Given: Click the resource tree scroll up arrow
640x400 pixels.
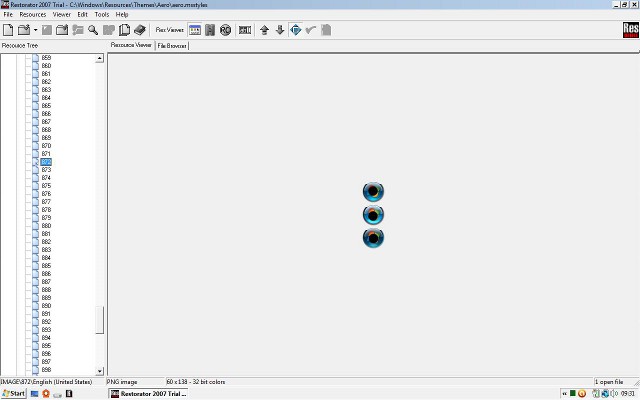Looking at the screenshot, I should [x=100, y=58].
